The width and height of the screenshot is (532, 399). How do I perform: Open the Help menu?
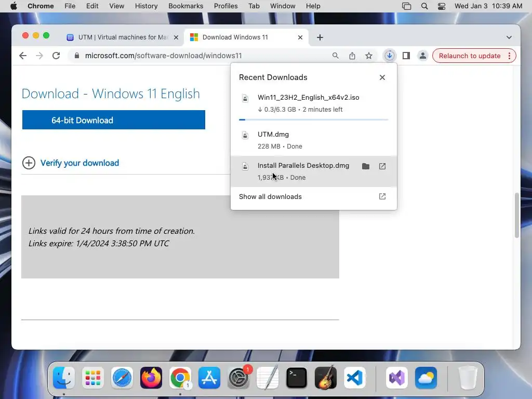(313, 6)
